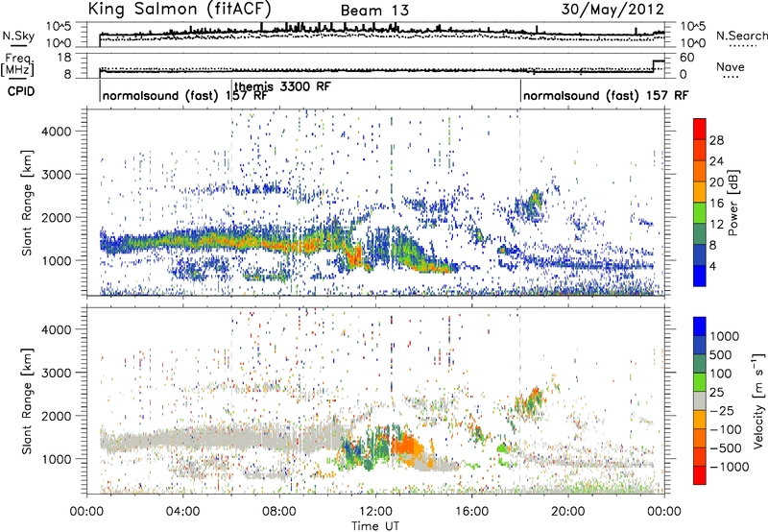Screen dimensions: 768x532
Task: Click the CPID marker line at 18:00 normalsound start
Action: [x=520, y=91]
